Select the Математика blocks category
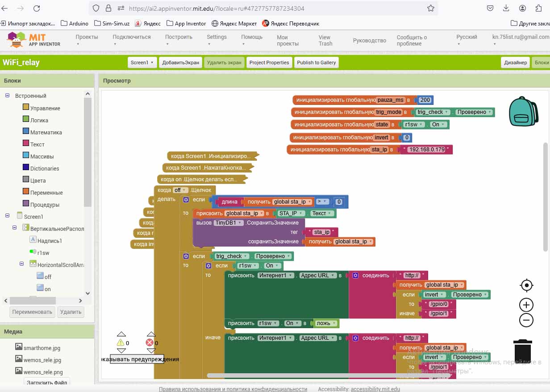550x392 pixels. (46, 132)
